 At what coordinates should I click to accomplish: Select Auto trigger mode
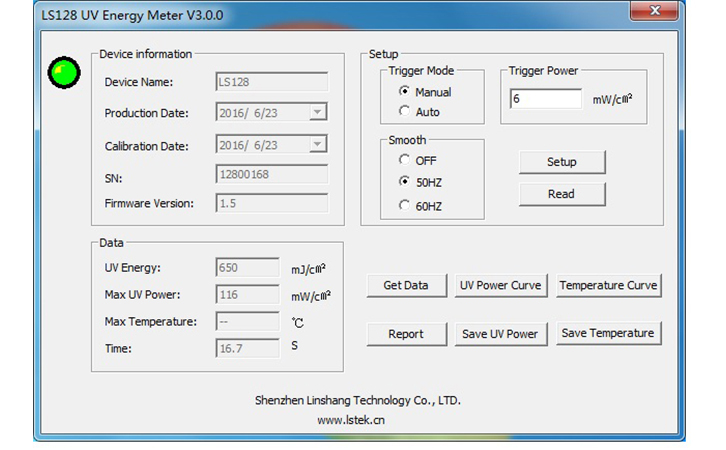405,112
